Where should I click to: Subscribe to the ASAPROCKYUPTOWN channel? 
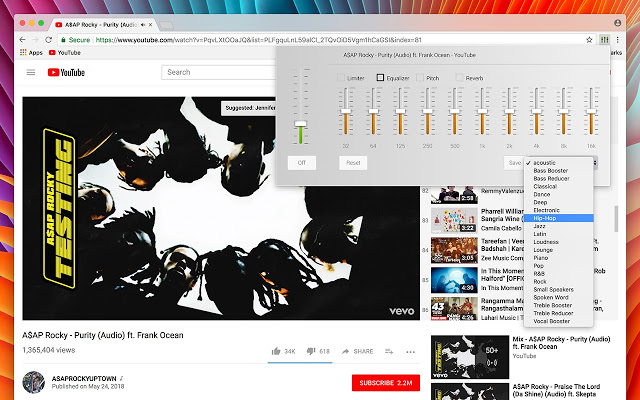(x=385, y=384)
